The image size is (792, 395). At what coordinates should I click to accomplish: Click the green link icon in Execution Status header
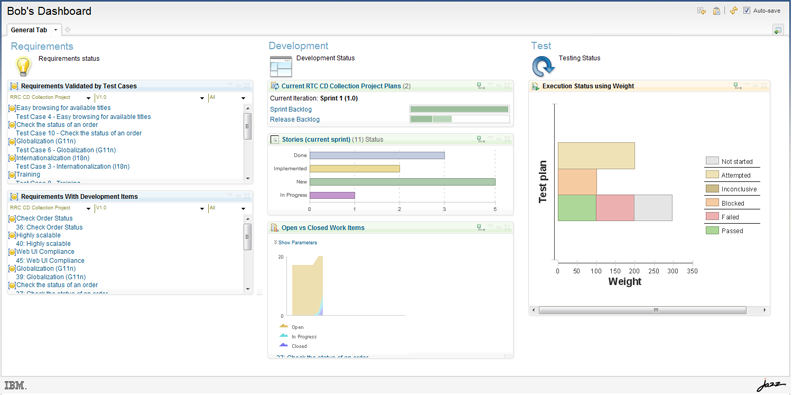coord(738,86)
